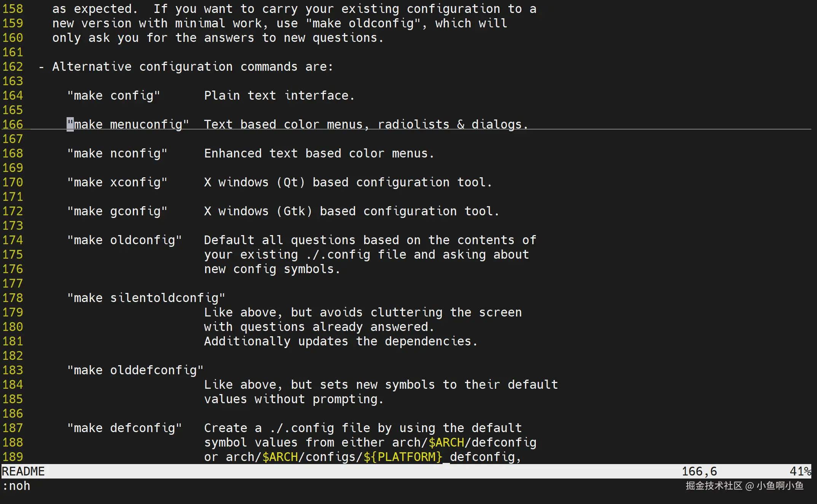
Task: Click the ":noh" command line text
Action: pos(16,486)
